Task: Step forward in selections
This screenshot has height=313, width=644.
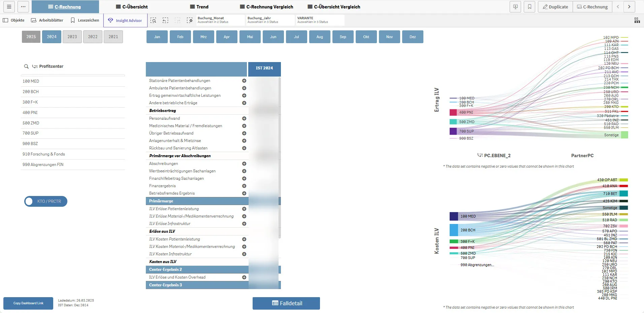Action: 178,21
